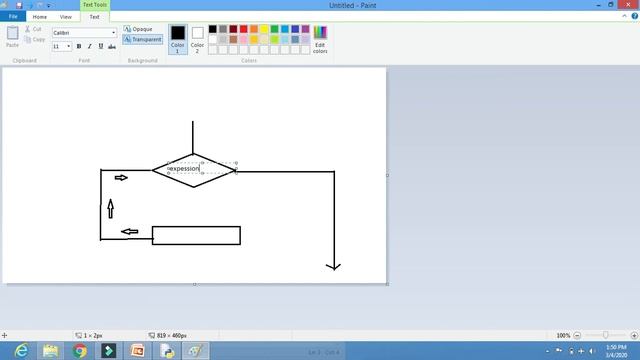The image size is (640, 360).
Task: Open Customize Quick Access Toolbar dropdown
Action: coord(49,6)
